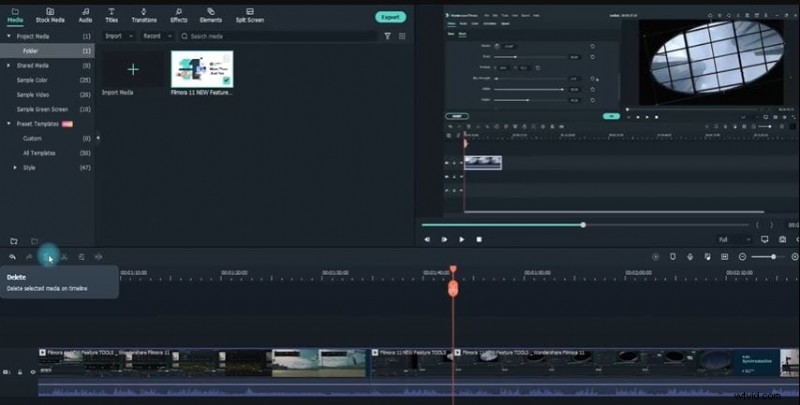Open the Effects tab
This screenshot has height=405, width=800.
[x=179, y=15]
